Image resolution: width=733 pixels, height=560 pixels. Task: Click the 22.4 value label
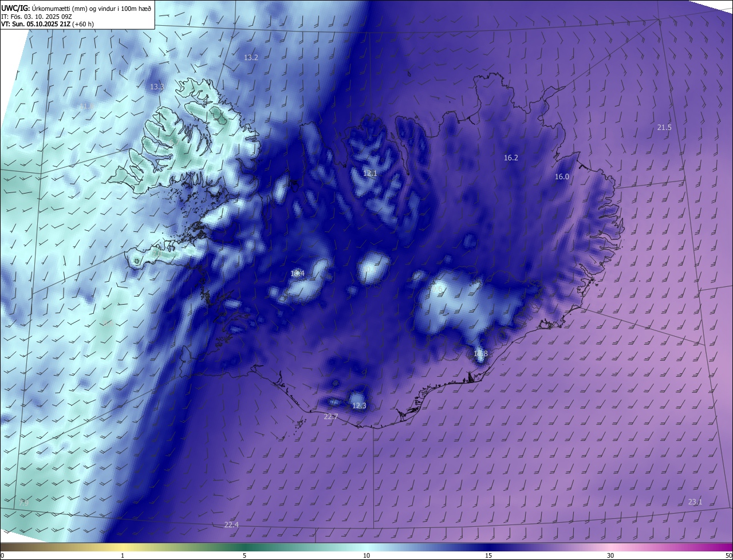point(231,524)
